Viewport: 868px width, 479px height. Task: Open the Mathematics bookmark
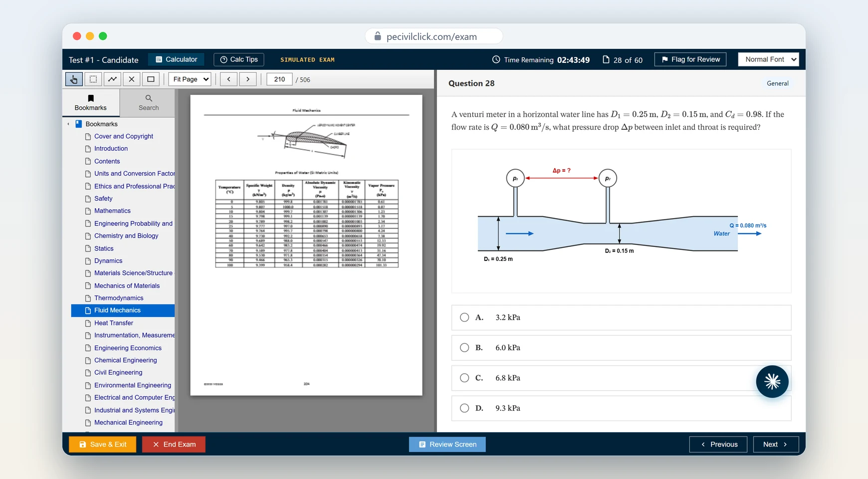pos(112,211)
